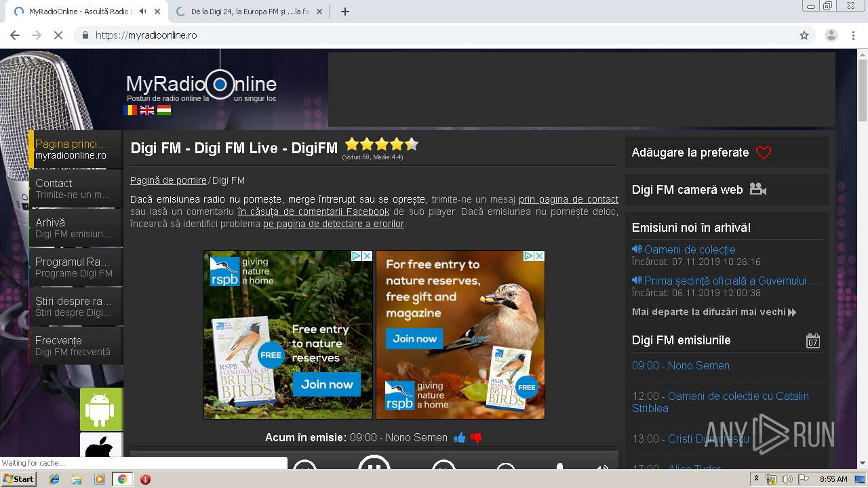Select the Hungarian flag language icon
Viewport: 868px width, 488px height.
coord(164,110)
